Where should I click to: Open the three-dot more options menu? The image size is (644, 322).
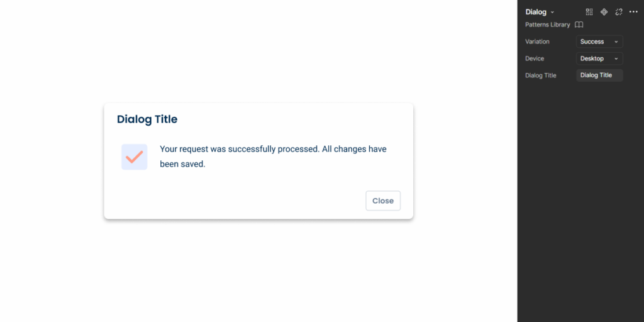tap(633, 12)
